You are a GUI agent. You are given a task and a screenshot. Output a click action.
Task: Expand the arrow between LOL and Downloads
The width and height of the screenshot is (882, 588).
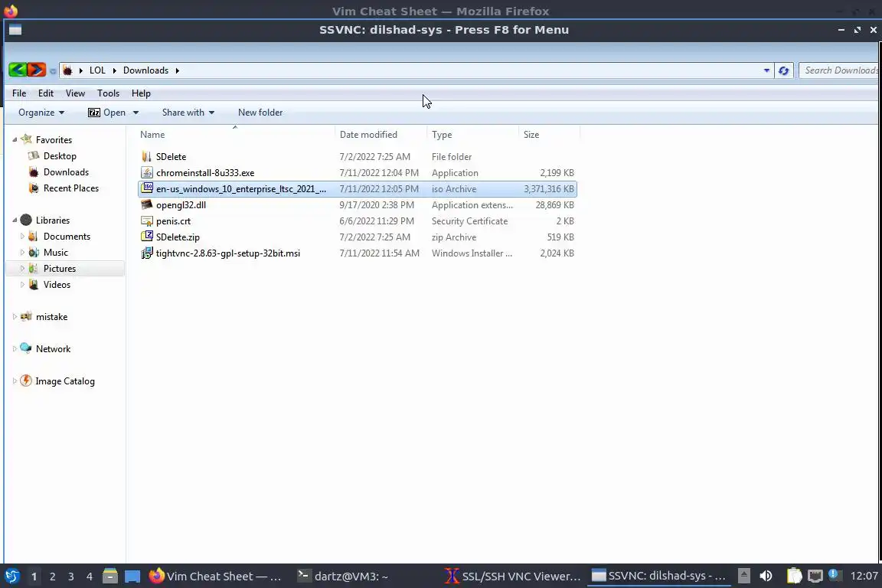114,70
